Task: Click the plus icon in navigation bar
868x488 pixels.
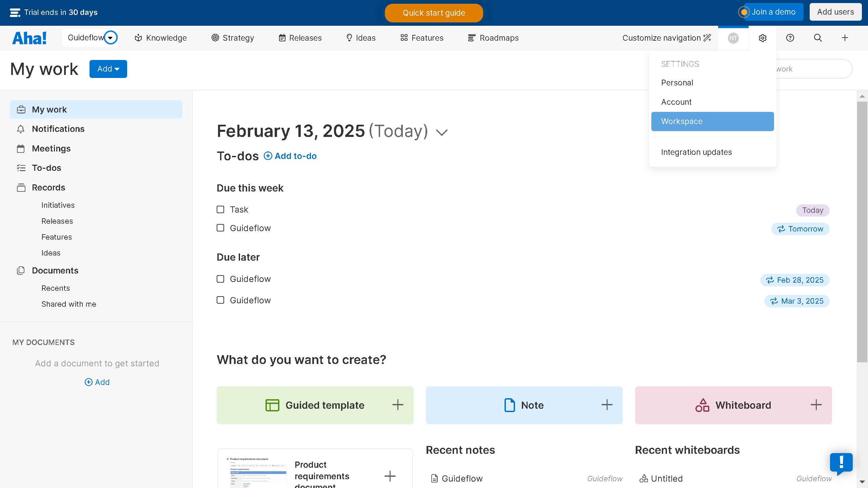Action: 845,38
